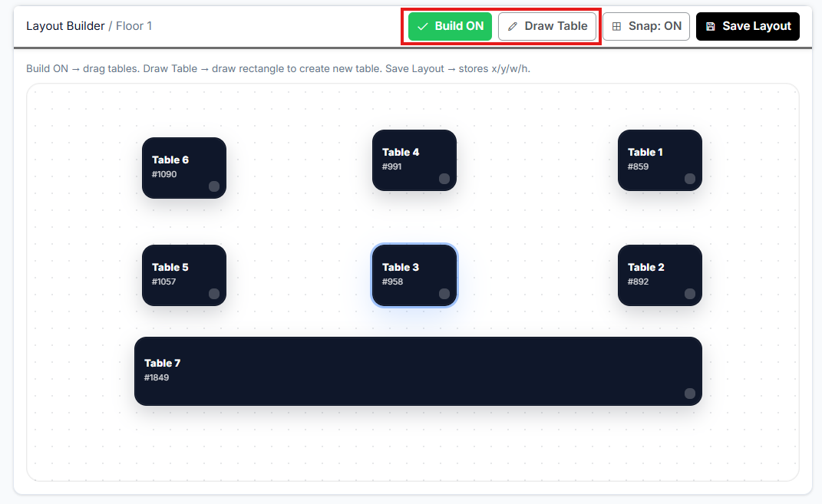This screenshot has width=822, height=504.
Task: Click the resize handle on Table 2
Action: (690, 294)
